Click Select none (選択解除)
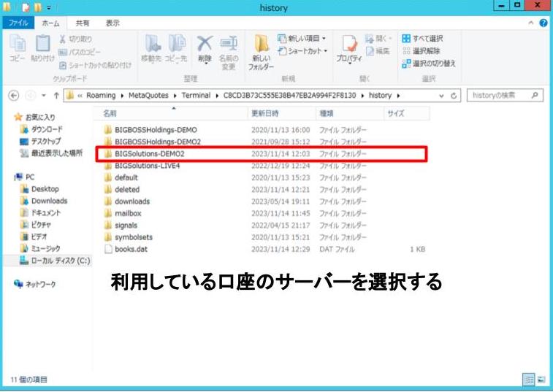 pyautogui.click(x=421, y=51)
